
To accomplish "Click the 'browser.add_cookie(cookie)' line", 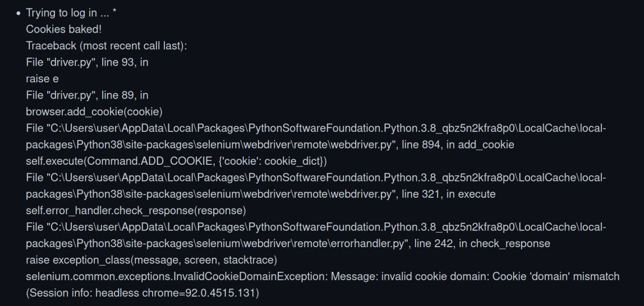I will tap(94, 112).
